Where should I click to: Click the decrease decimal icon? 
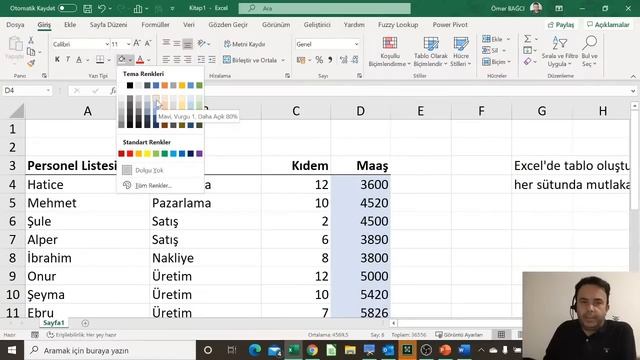pos(355,60)
